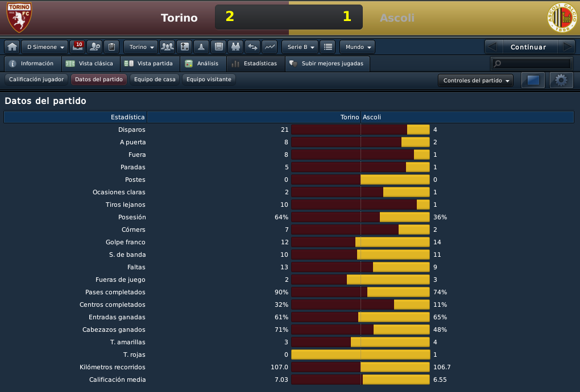Screen dimensions: 580x392
Task: Open the finances chart icon
Action: [270, 47]
